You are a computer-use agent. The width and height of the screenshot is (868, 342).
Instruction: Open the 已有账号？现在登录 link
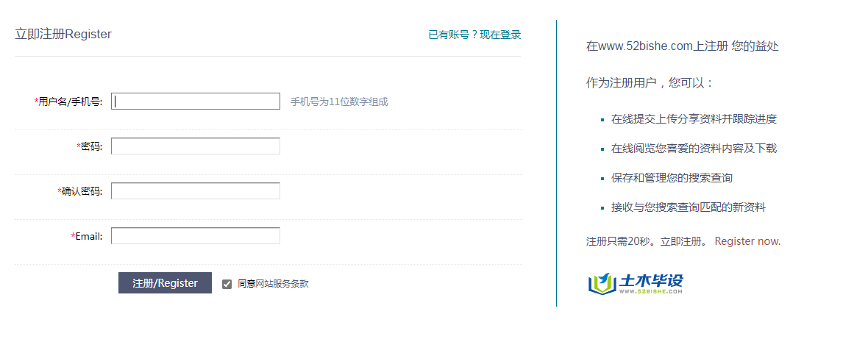[x=474, y=35]
